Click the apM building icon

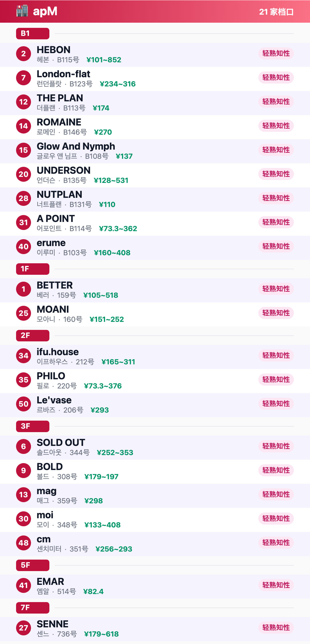coord(22,11)
